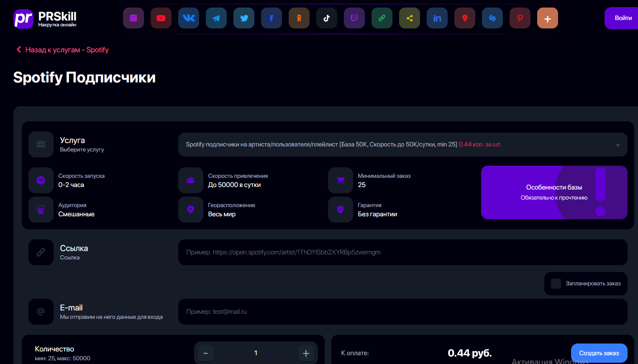
Task: Open the Особенности базы banner
Action: (554, 192)
